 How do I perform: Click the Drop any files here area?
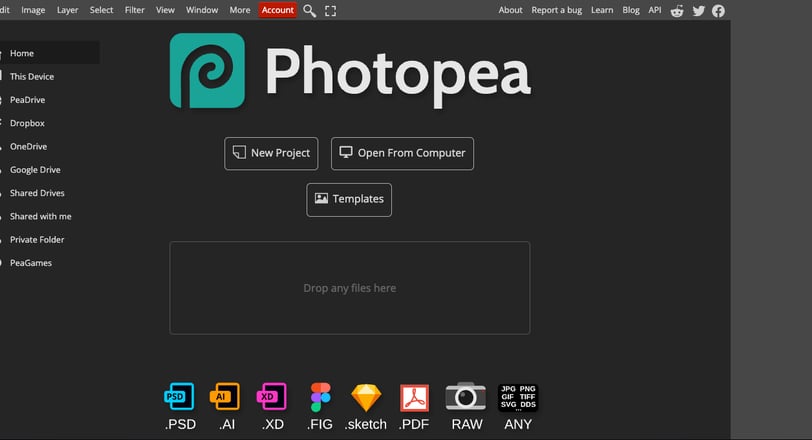(350, 288)
